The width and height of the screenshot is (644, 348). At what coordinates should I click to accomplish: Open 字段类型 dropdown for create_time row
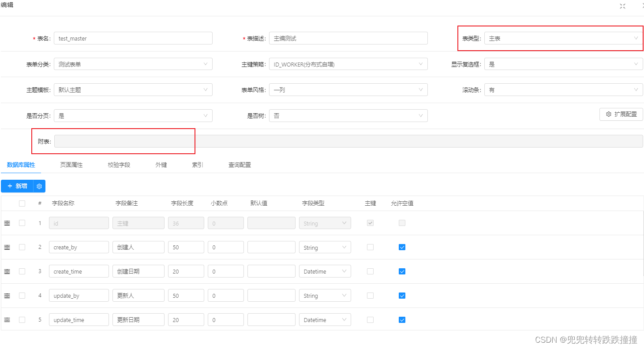pos(325,271)
